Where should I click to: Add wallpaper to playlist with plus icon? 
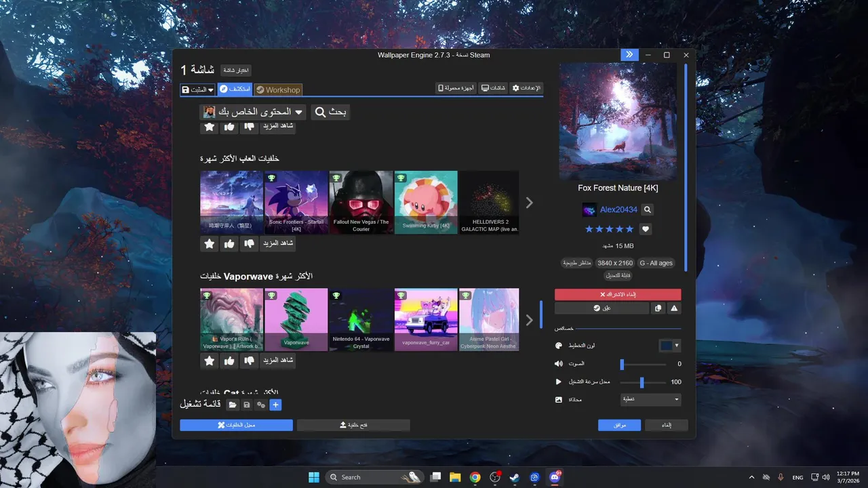coord(275,405)
